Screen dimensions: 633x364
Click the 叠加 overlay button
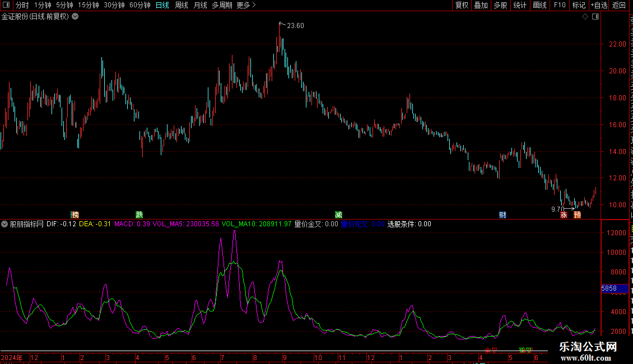click(x=481, y=5)
